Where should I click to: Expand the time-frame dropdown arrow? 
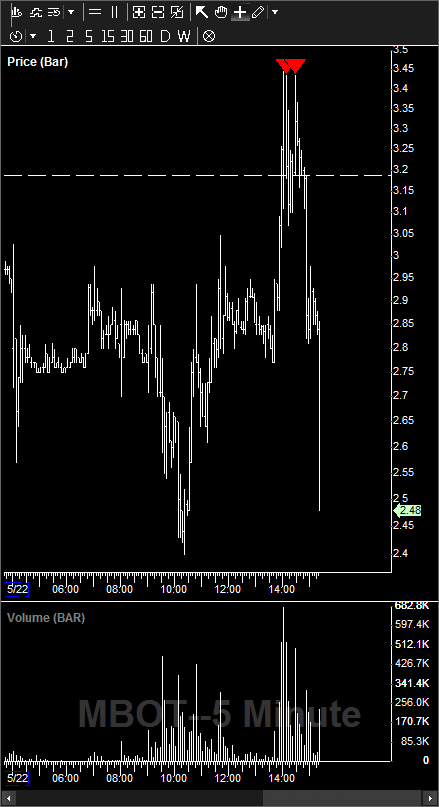click(x=33, y=36)
